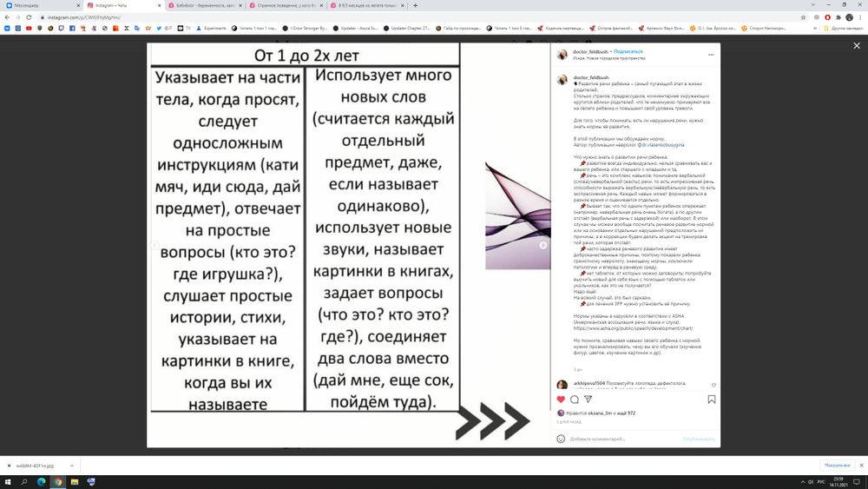
Task: Switch to БэбиБлог беременность tab
Action: click(x=205, y=5)
